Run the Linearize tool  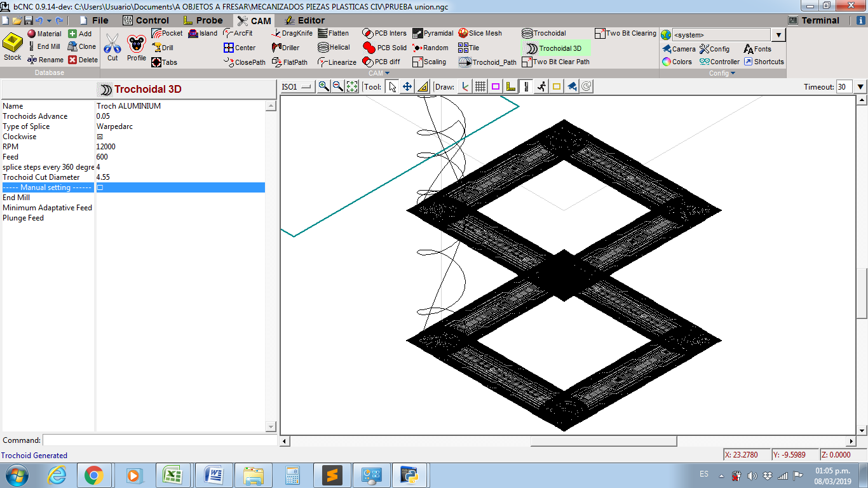337,62
